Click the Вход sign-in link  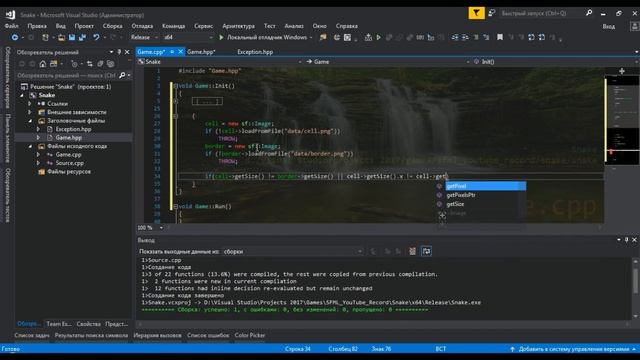tap(609, 26)
